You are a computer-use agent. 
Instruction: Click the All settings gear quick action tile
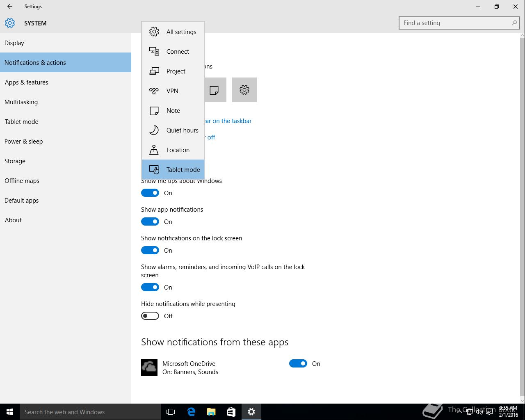click(244, 90)
